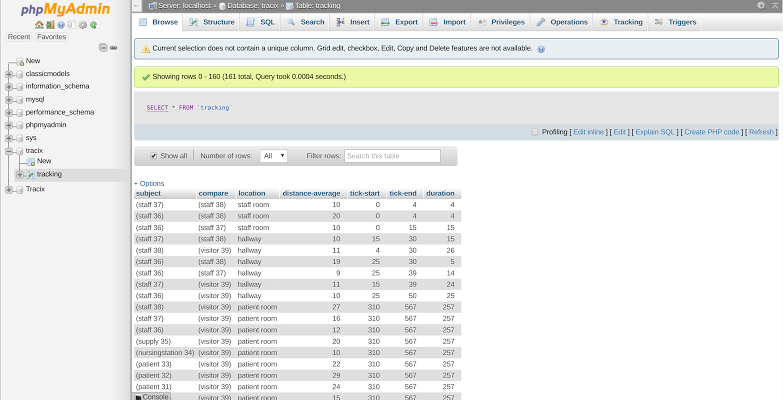Open the Tracking tab

point(621,22)
